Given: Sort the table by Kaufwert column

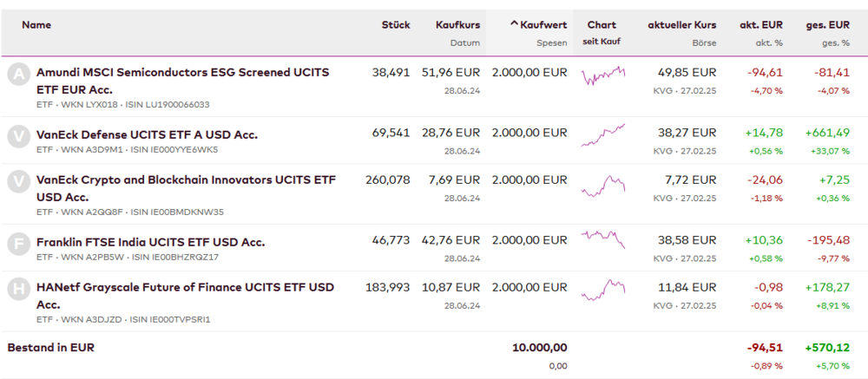Looking at the screenshot, I should tap(538, 25).
